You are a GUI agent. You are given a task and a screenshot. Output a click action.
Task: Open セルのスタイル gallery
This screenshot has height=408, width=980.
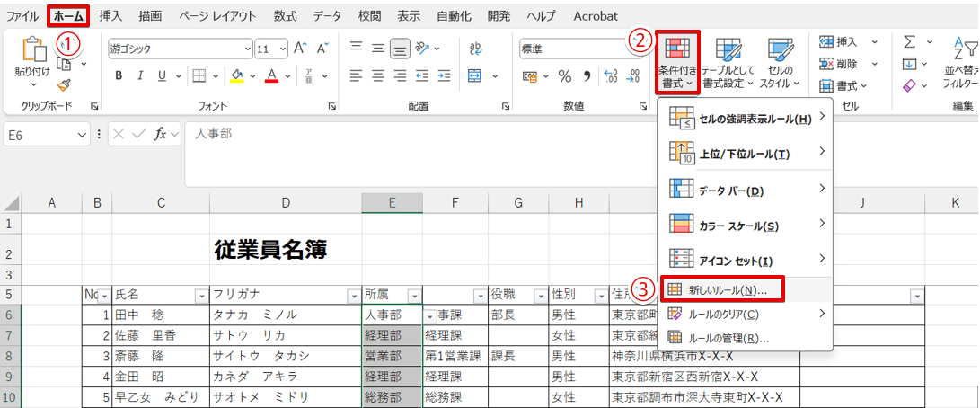780,63
